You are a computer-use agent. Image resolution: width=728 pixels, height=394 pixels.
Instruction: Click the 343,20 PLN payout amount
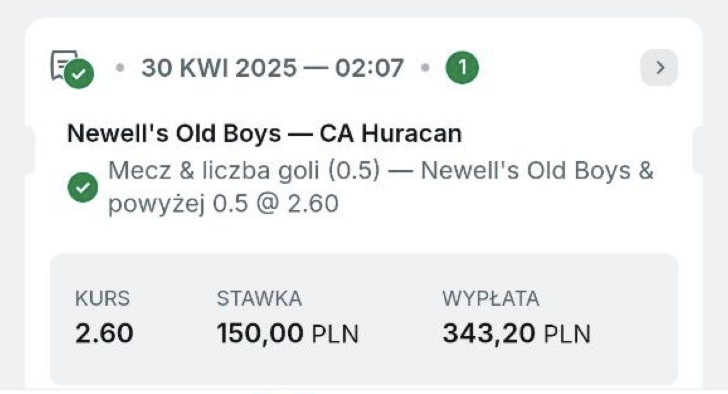click(x=517, y=334)
